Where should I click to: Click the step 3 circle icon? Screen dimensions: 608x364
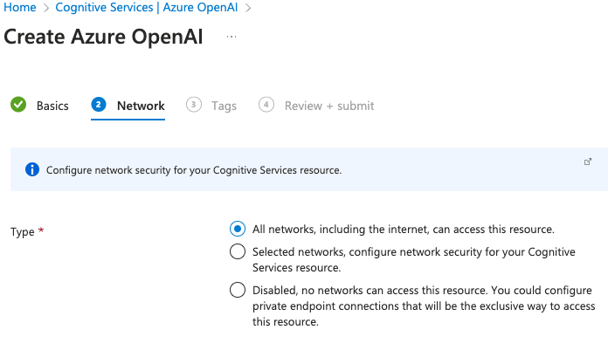(x=193, y=105)
